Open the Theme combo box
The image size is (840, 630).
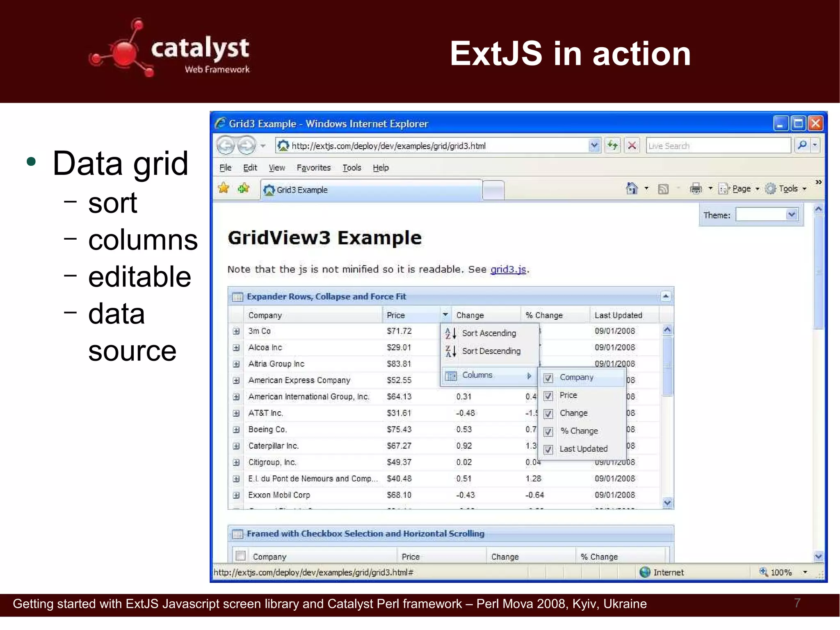[x=792, y=215]
